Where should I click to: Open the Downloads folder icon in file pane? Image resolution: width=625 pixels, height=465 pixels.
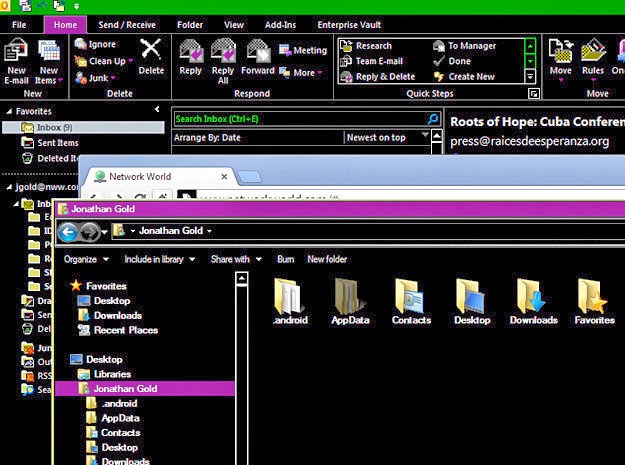(533, 295)
